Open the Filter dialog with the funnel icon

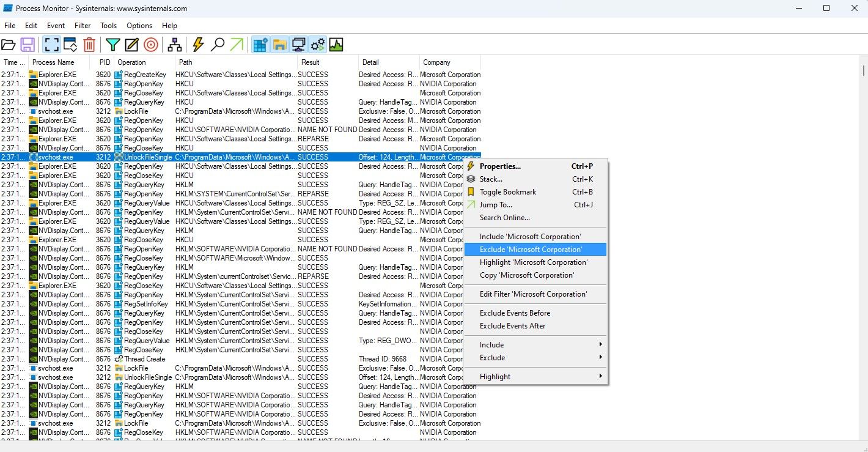click(112, 44)
